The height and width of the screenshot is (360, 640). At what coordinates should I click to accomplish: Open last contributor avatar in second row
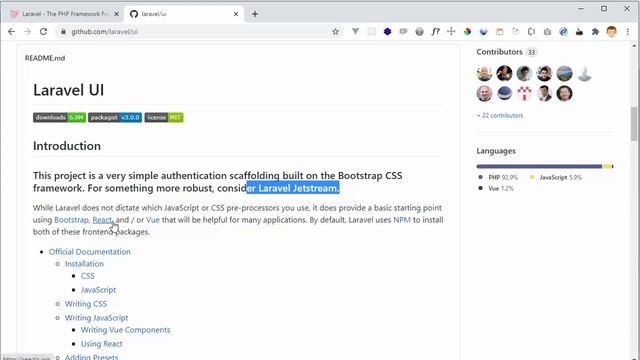point(564,94)
